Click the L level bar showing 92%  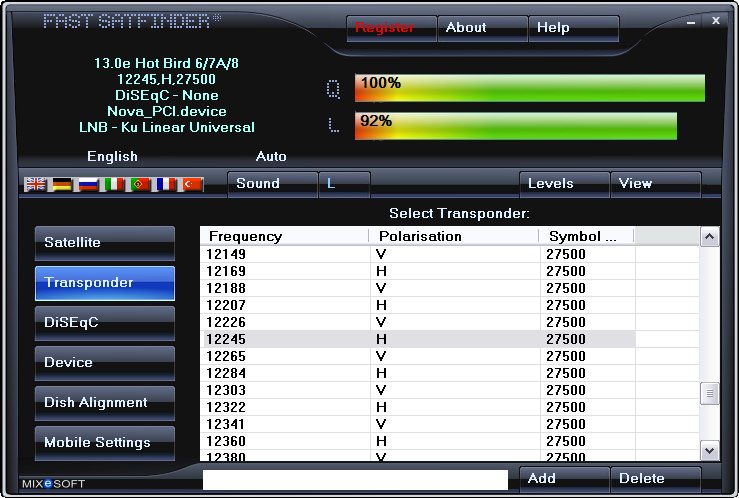(516, 126)
